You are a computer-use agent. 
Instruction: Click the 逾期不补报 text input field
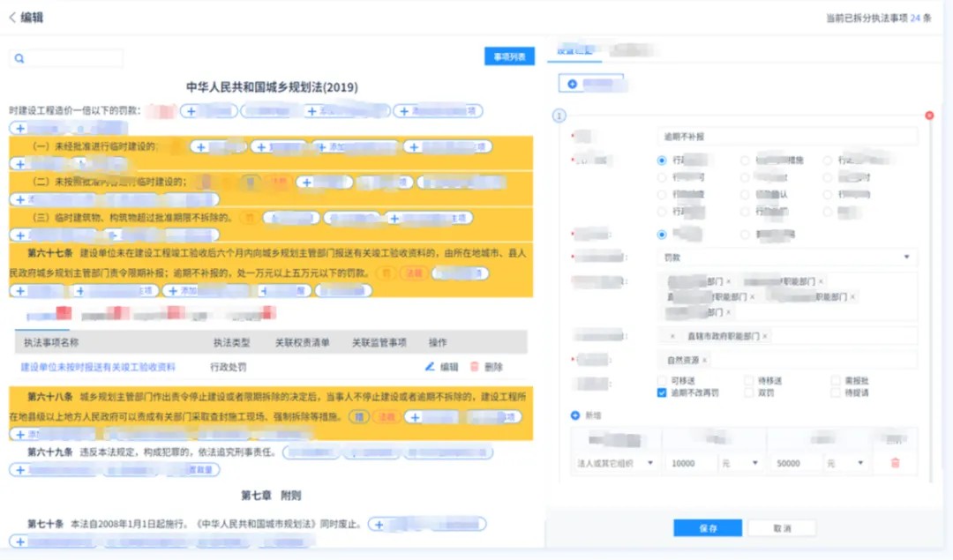point(787,138)
